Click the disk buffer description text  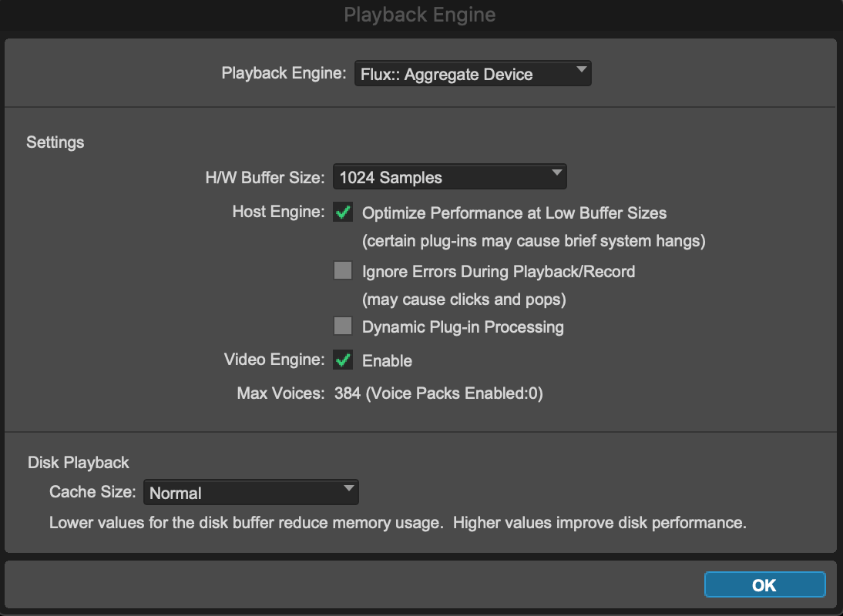pos(398,523)
